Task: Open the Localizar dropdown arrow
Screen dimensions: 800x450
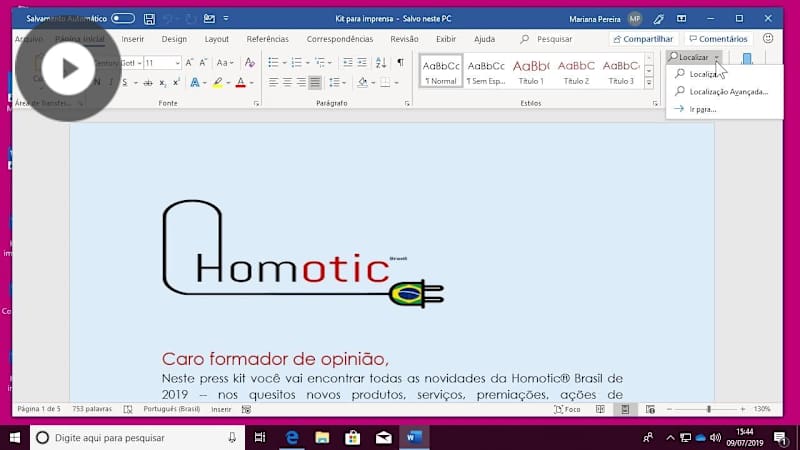Action: 717,58
